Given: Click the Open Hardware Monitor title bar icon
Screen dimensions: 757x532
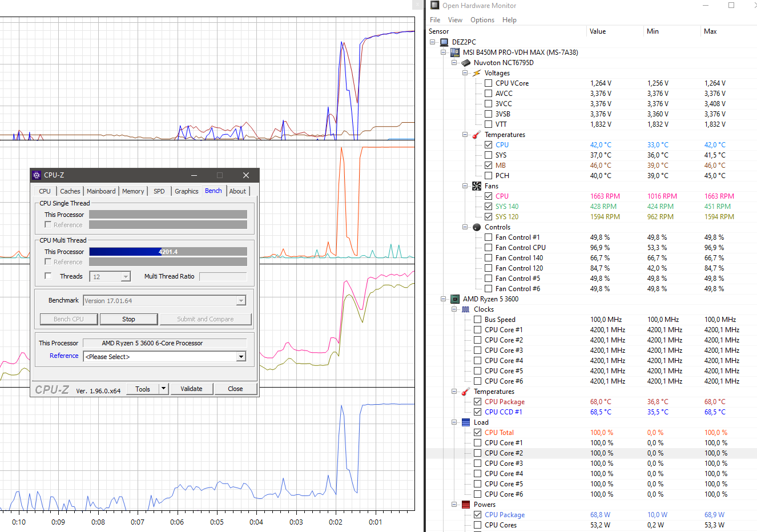Looking at the screenshot, I should tap(435, 6).
